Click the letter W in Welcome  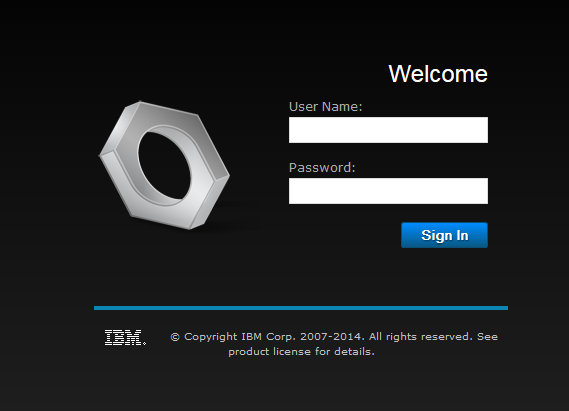click(x=399, y=74)
